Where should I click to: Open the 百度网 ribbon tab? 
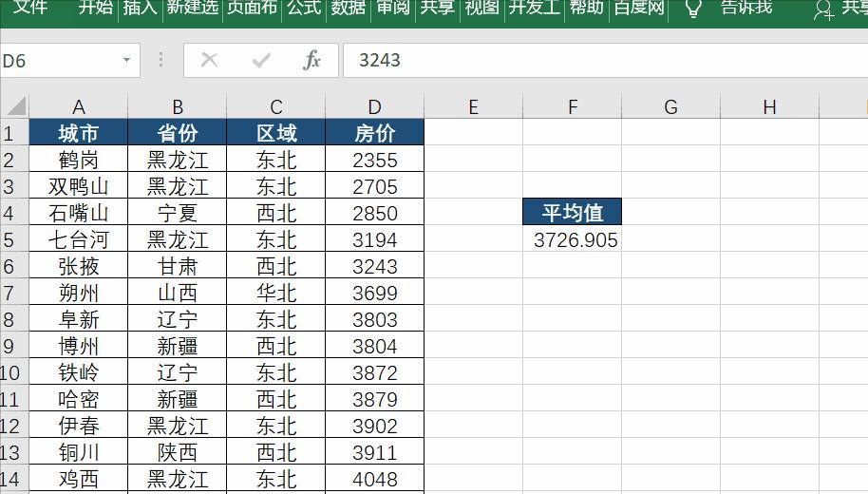tap(639, 8)
